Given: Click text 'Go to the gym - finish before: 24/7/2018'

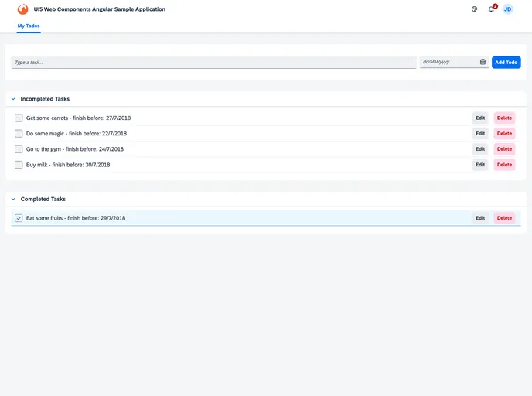Looking at the screenshot, I should [x=75, y=149].
